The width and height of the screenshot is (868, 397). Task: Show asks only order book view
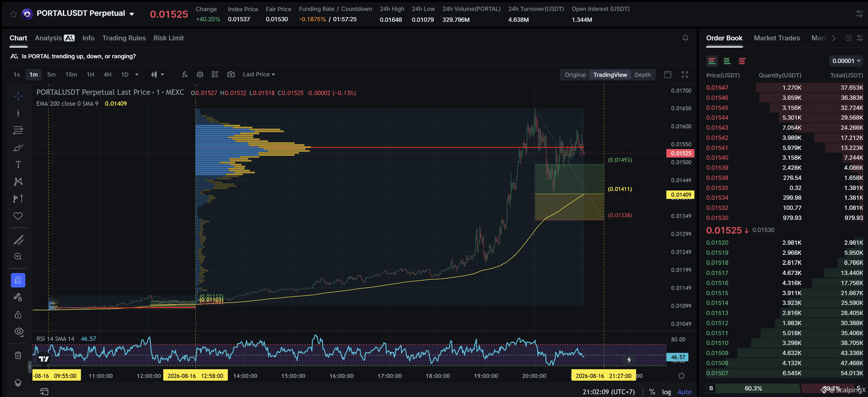[x=742, y=61]
